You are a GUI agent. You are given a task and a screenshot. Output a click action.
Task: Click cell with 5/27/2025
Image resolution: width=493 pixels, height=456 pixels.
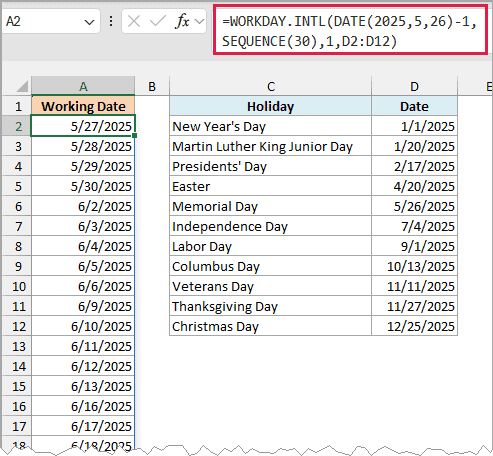[83, 126]
